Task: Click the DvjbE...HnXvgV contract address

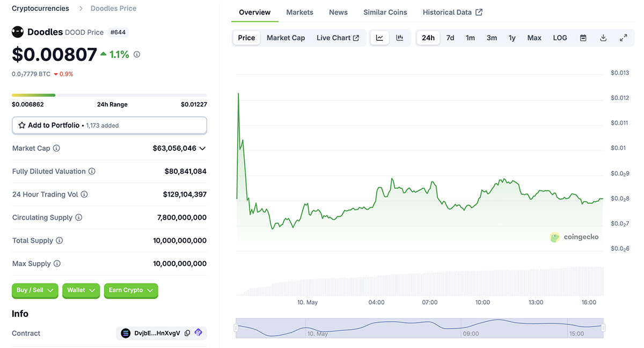Action: [x=157, y=333]
